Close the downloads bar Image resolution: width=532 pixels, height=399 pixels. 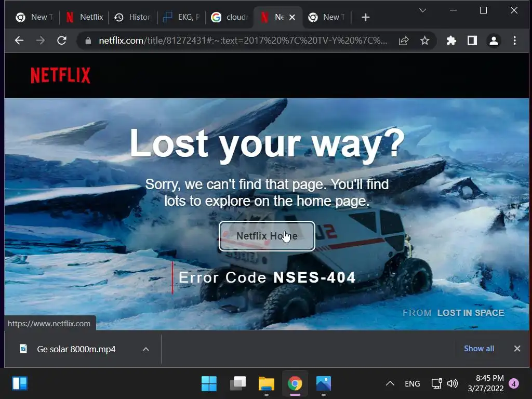click(x=517, y=349)
